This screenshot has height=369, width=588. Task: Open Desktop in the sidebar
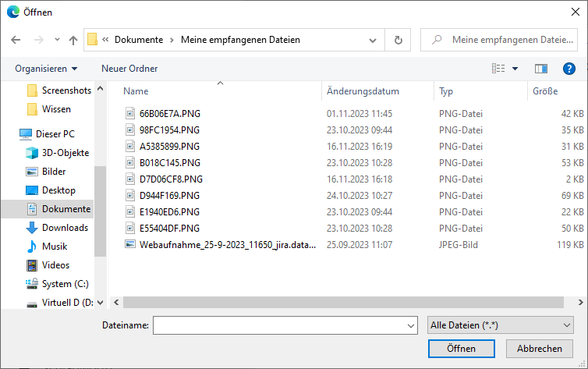pos(51,190)
